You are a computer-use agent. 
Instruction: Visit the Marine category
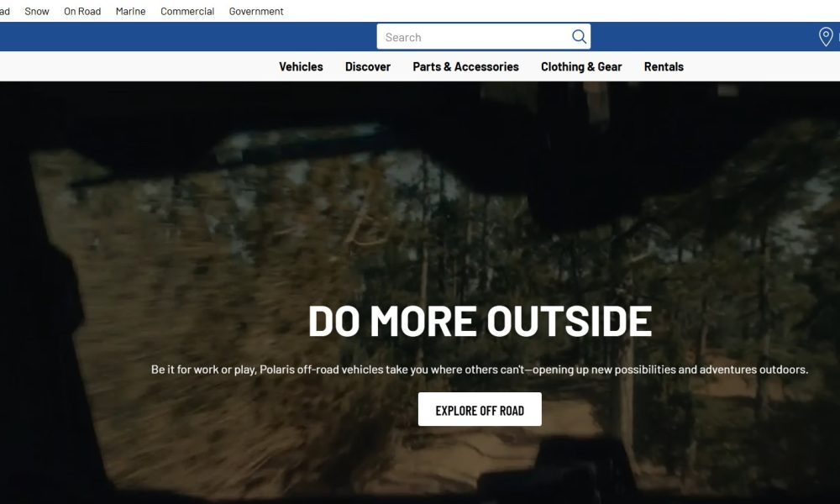click(130, 11)
